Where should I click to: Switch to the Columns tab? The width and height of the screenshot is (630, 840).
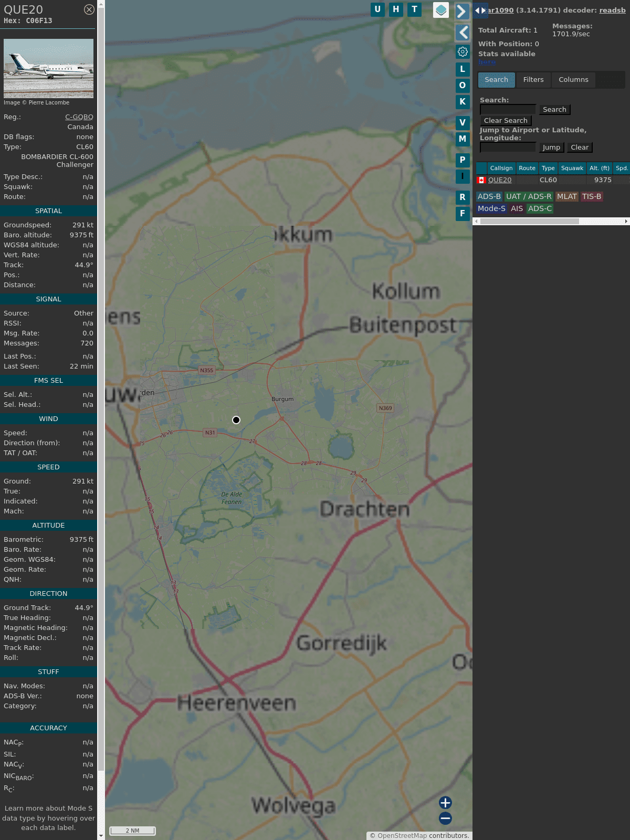[573, 80]
